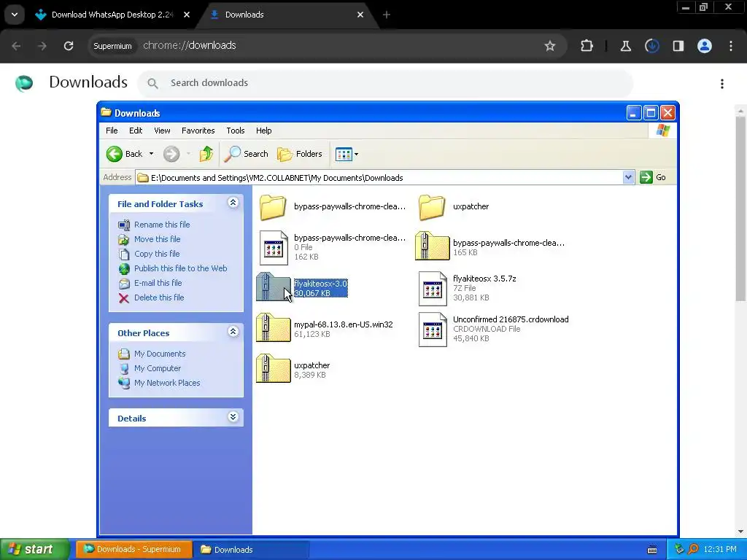Open a new browser tab
The width and height of the screenshot is (747, 560).
tap(387, 15)
